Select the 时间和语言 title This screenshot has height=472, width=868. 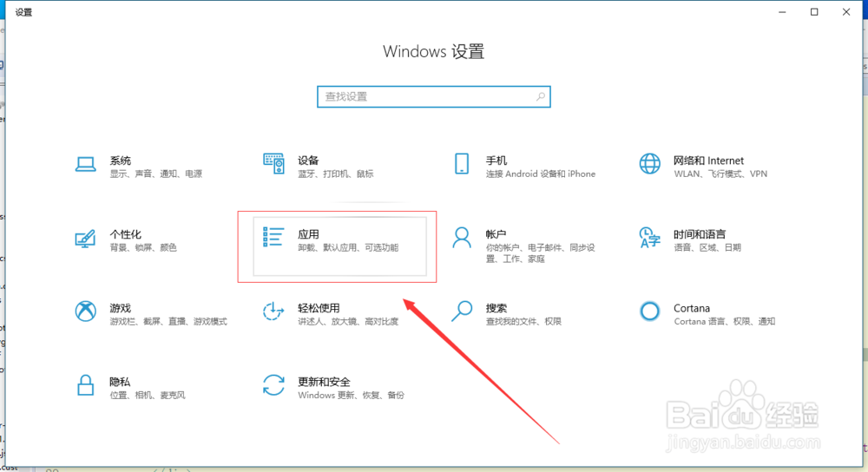pyautogui.click(x=700, y=234)
